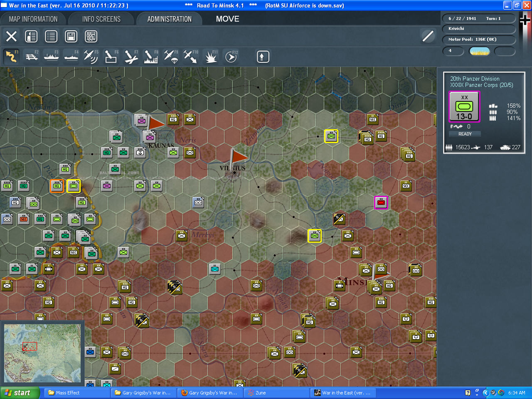Click the Vilnius city hex
Image resolution: width=532 pixels, height=399 pixels.
[234, 172]
